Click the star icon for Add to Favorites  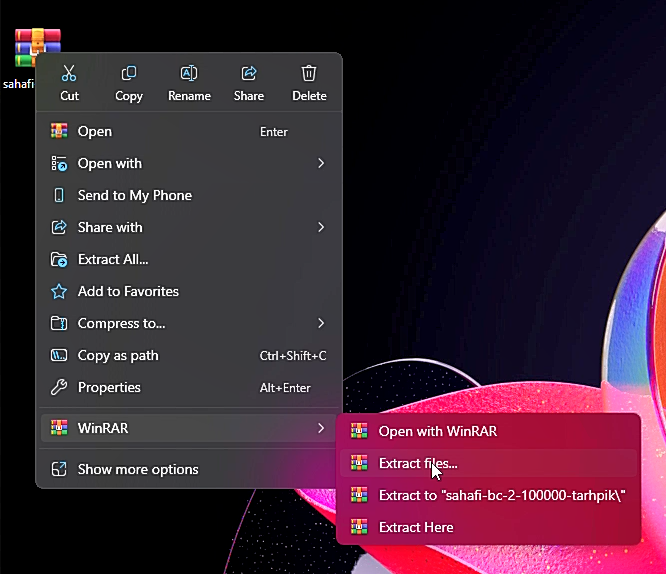click(59, 291)
